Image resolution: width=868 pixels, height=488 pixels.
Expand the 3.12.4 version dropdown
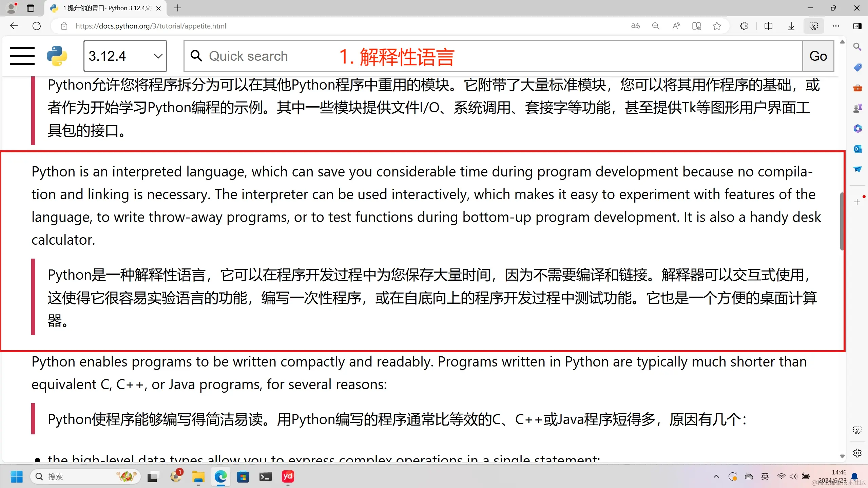click(x=125, y=56)
